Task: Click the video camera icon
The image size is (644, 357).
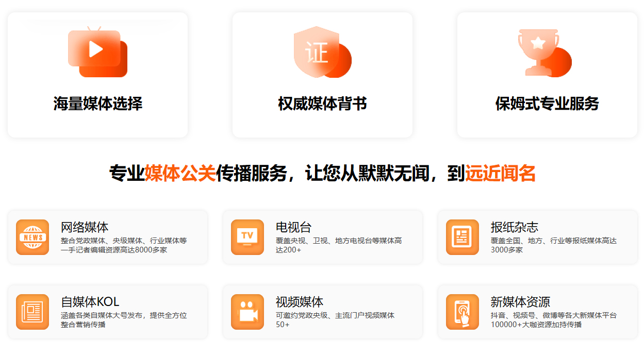Action: (x=247, y=312)
